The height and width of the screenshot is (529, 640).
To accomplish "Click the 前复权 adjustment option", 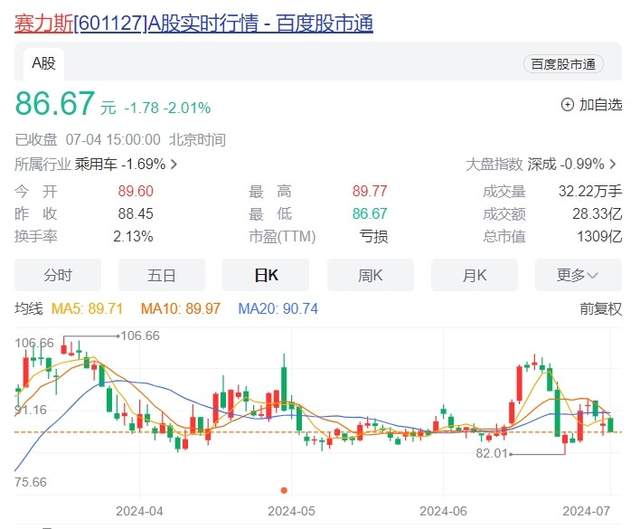I will pos(601,309).
